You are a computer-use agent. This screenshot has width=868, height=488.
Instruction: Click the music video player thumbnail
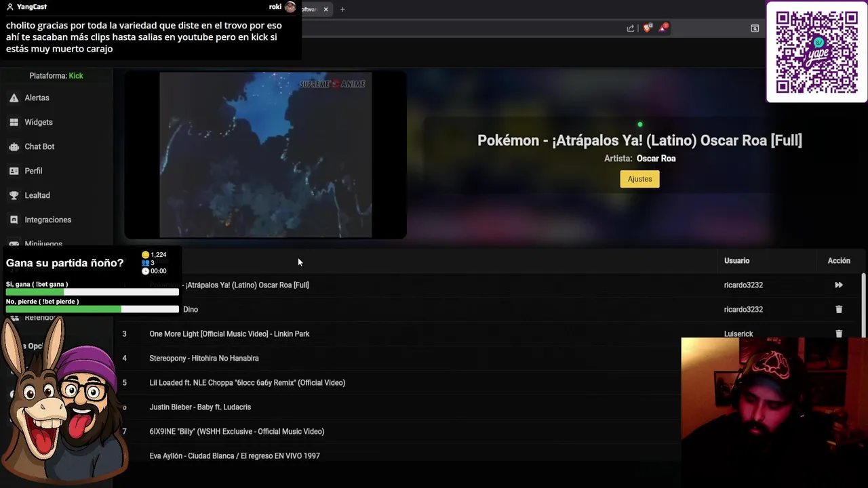point(265,155)
